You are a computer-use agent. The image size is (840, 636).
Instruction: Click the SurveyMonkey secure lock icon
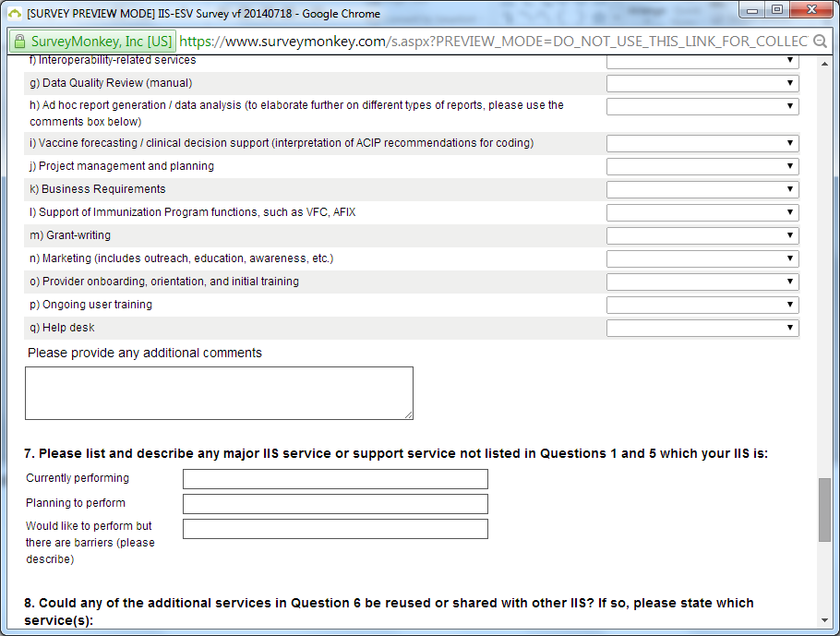pos(19,42)
